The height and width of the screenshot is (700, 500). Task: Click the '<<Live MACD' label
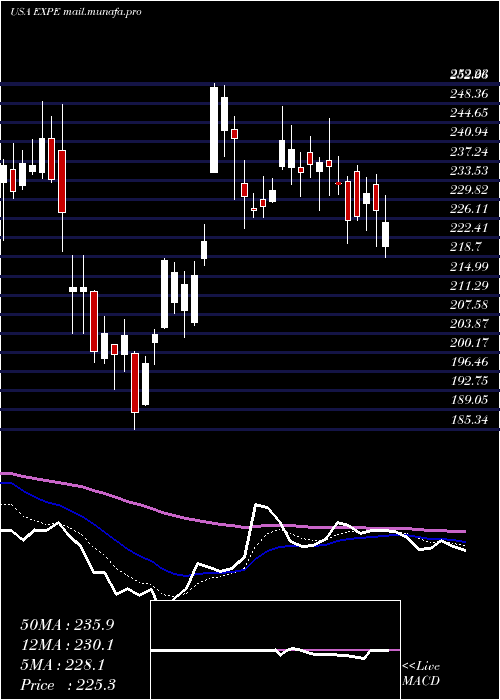coord(421,673)
